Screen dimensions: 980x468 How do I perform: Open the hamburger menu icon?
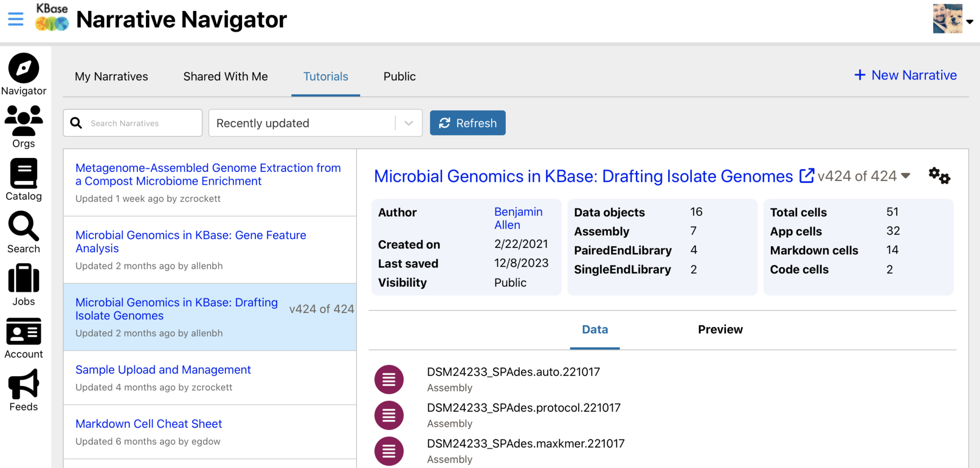coord(16,19)
